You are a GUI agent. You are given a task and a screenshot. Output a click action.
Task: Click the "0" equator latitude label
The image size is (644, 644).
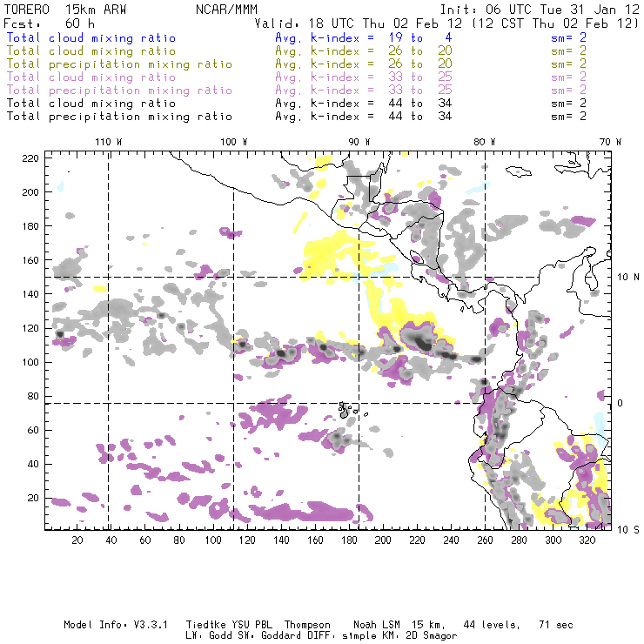coord(621,403)
